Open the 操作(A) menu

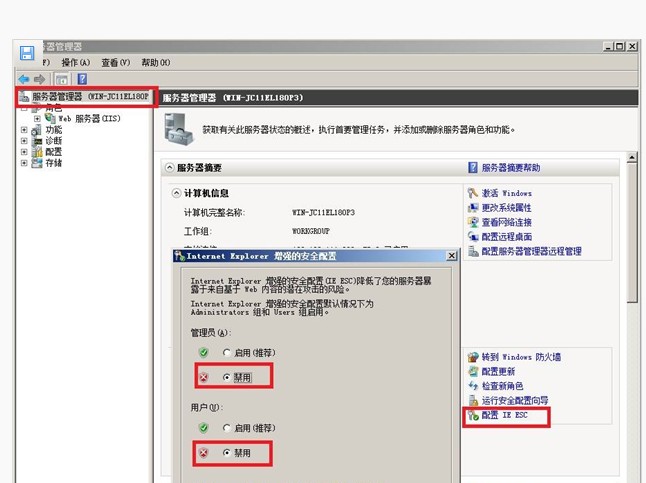pos(75,63)
